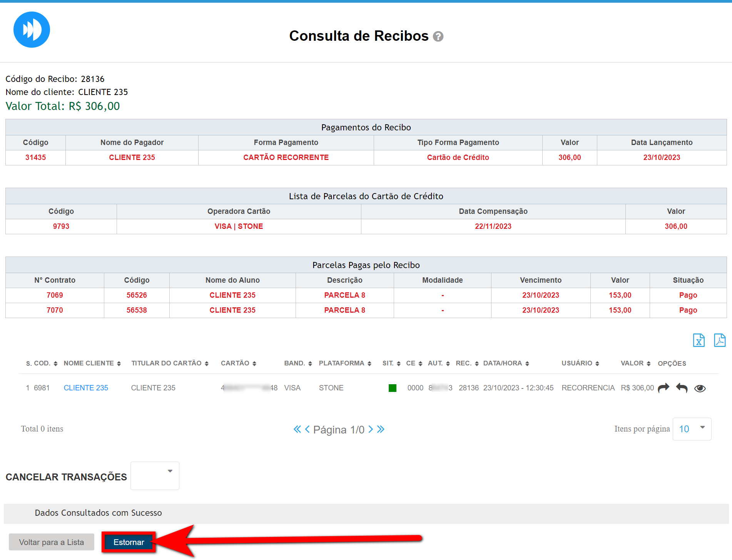Sort by Nome Cliente column
This screenshot has width=732, height=560.
tap(92, 363)
